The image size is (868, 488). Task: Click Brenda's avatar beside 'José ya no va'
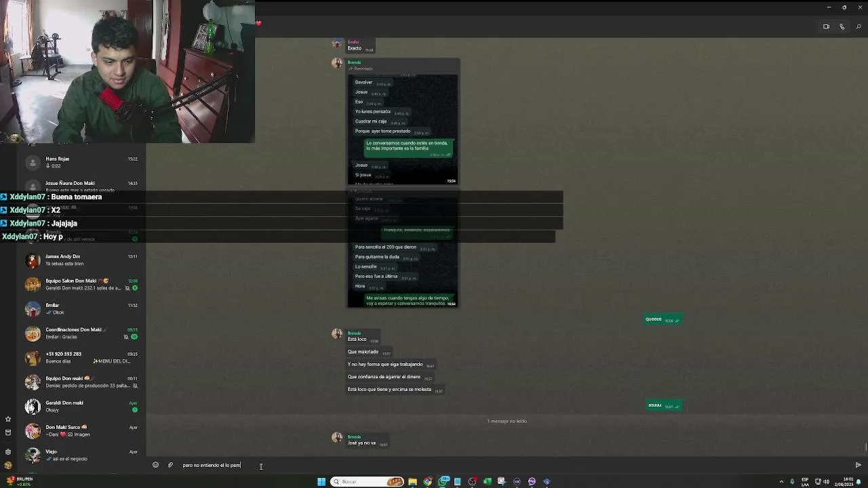click(337, 438)
